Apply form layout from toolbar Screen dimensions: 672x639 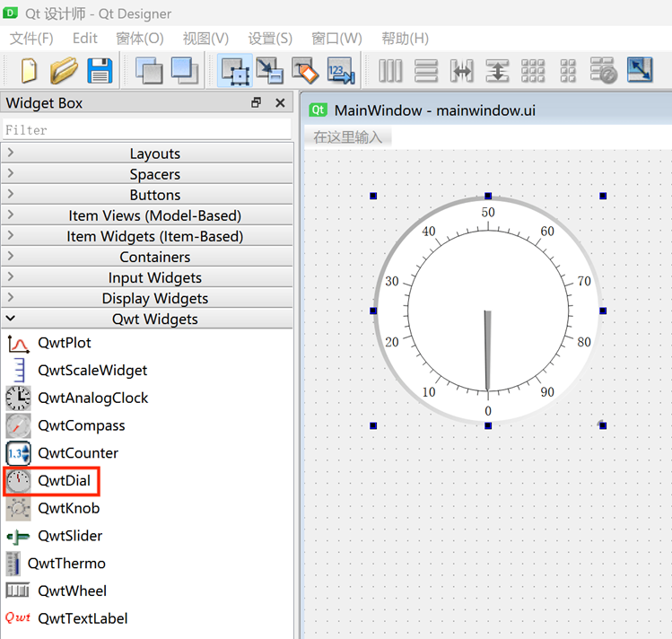pyautogui.click(x=568, y=71)
